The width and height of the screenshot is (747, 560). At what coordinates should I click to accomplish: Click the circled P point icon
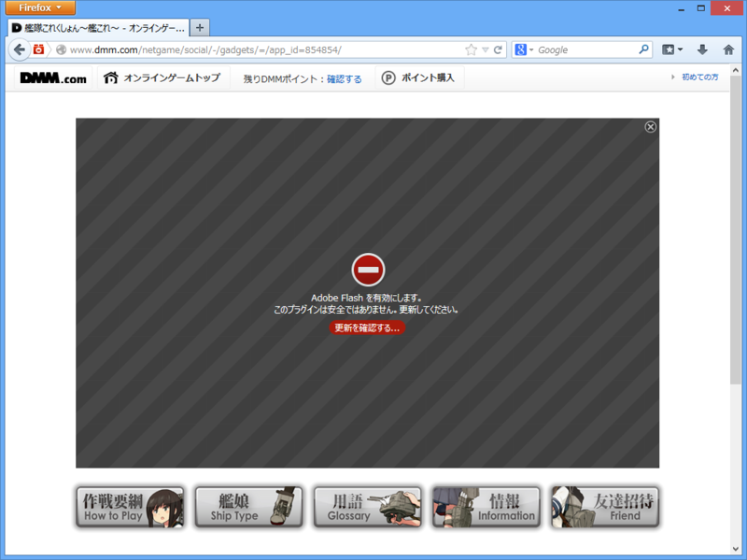tap(388, 77)
